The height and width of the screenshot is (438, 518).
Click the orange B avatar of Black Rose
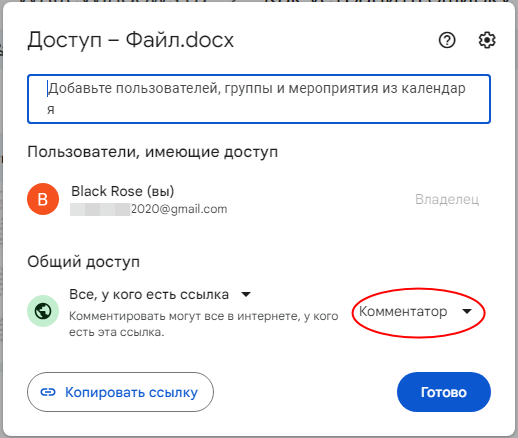pyautogui.click(x=43, y=199)
